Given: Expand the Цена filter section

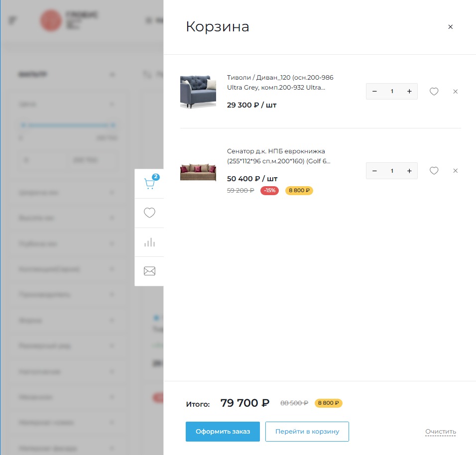Looking at the screenshot, I should pos(113,104).
